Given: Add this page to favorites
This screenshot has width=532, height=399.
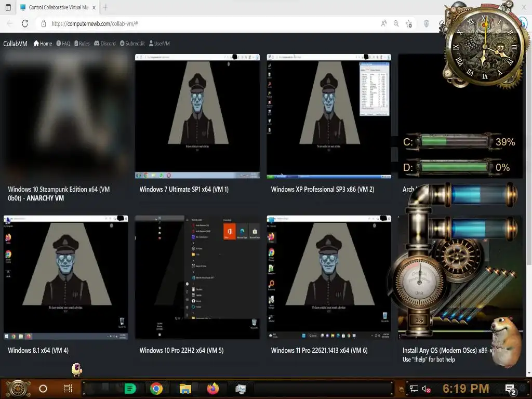Looking at the screenshot, I should click(x=409, y=23).
